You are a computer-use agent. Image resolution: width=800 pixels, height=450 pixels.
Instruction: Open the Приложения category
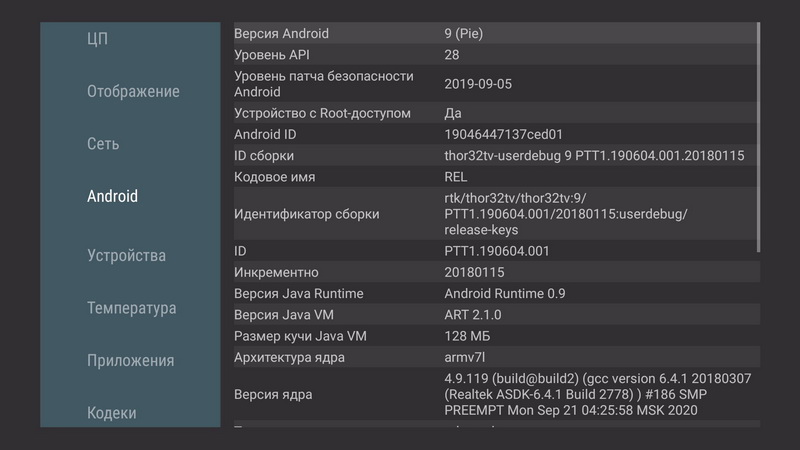tap(130, 360)
